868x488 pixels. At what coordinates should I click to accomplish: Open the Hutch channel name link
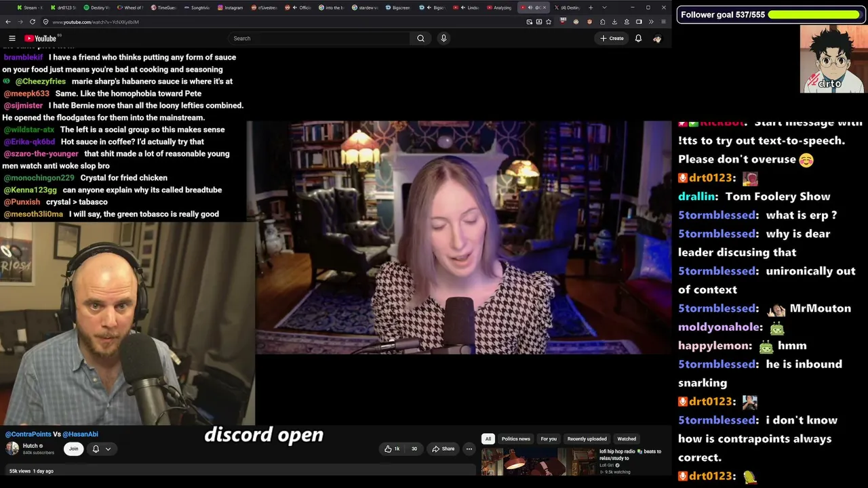tap(31, 446)
